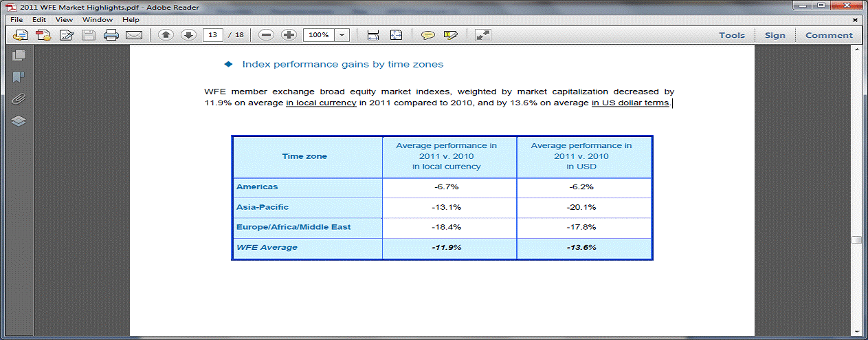Click the Open file toolbar icon
This screenshot has height=340, width=868.
[21, 35]
